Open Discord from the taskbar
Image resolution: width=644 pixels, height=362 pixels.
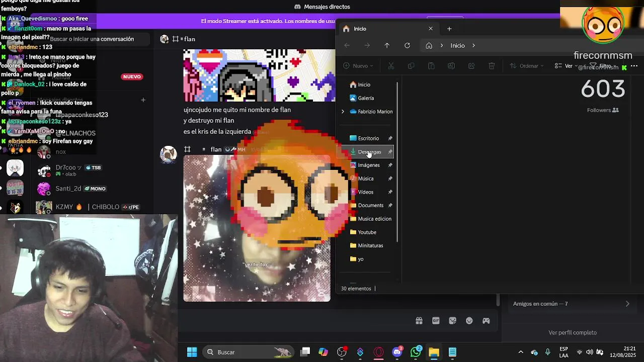[x=397, y=352]
